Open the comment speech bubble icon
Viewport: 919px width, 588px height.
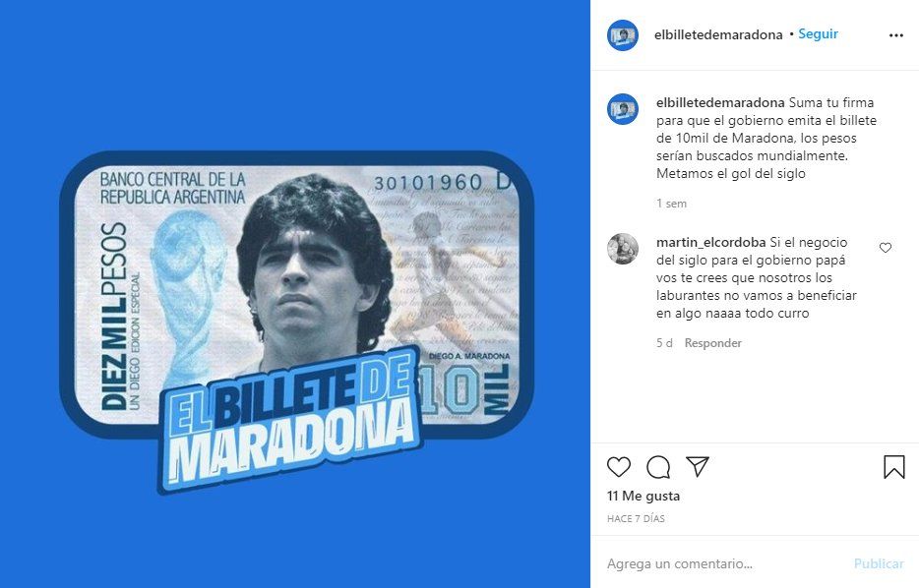[x=658, y=467]
